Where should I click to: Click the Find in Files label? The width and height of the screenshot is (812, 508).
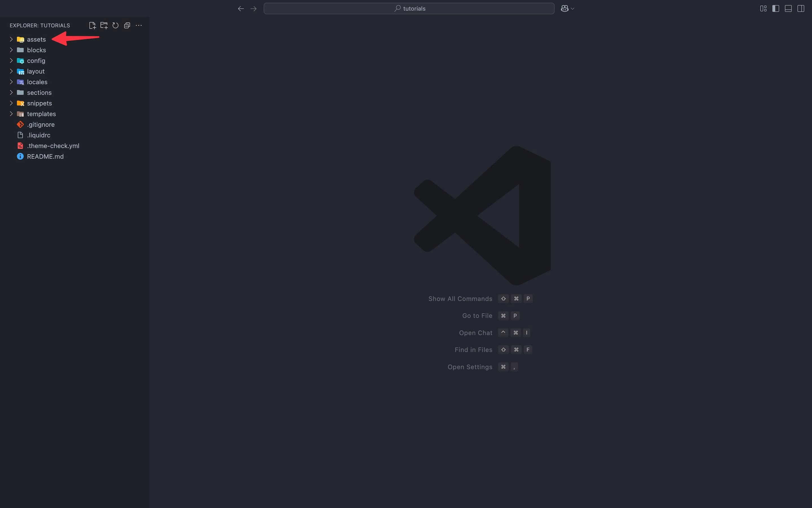click(473, 350)
